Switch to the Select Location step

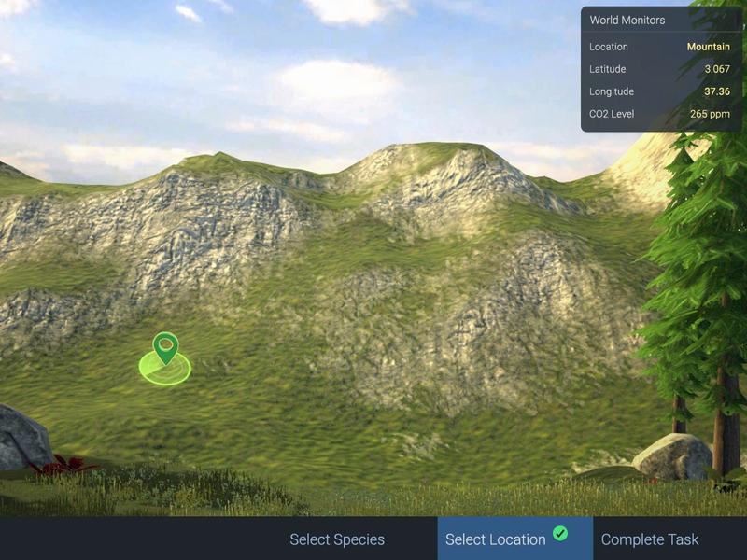[496, 539]
